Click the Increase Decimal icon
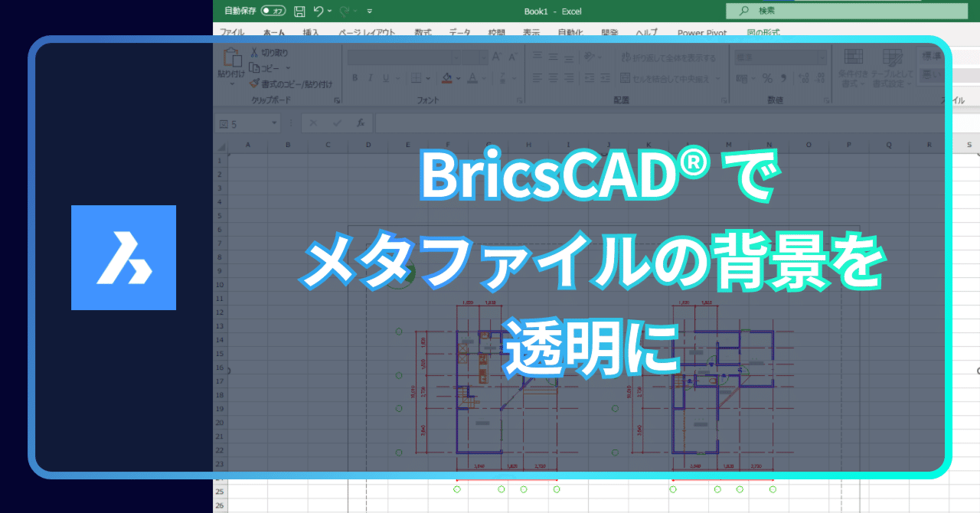 805,78
